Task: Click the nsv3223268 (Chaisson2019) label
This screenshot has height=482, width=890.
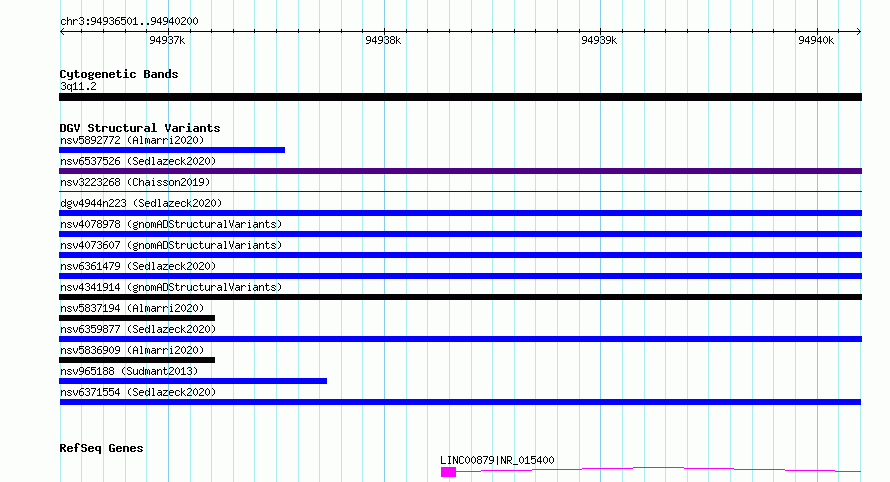Action: (135, 182)
